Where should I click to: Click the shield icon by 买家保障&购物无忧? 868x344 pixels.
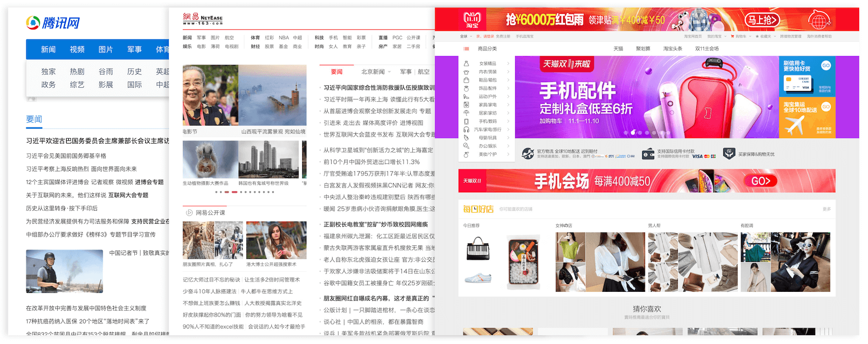click(729, 153)
